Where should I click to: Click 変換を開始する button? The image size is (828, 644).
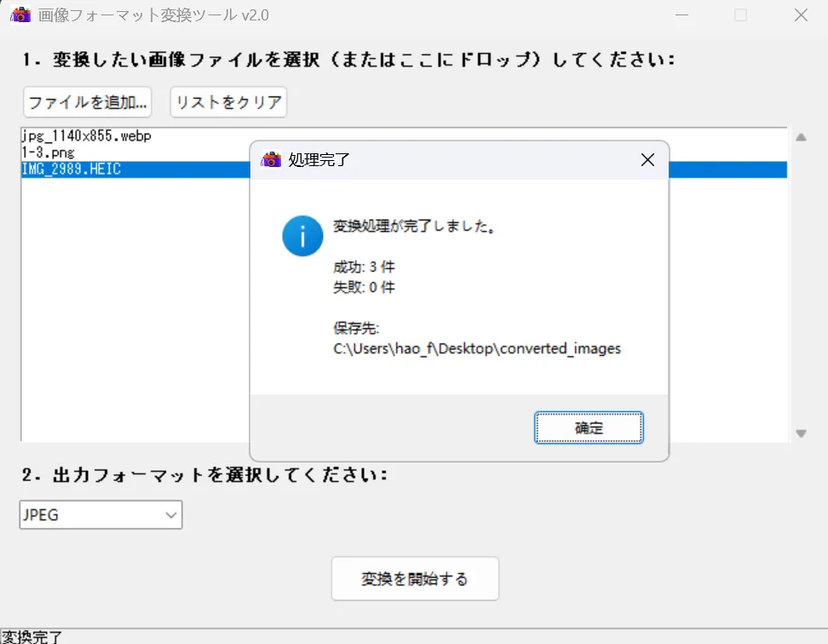(x=415, y=578)
